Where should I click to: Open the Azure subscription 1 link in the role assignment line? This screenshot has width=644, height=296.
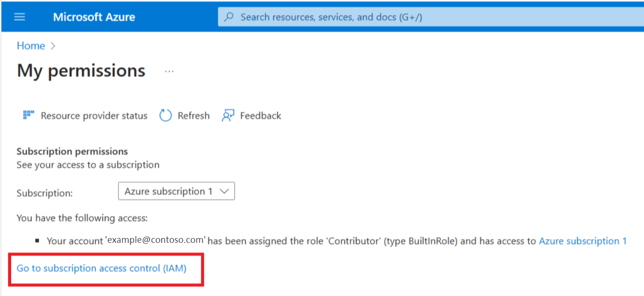tap(583, 241)
